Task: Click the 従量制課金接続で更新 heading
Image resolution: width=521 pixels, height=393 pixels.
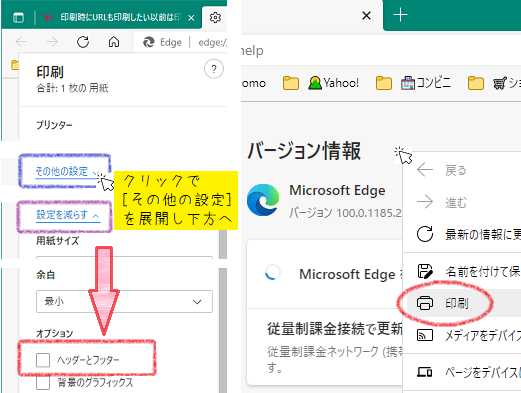Action: [335, 329]
